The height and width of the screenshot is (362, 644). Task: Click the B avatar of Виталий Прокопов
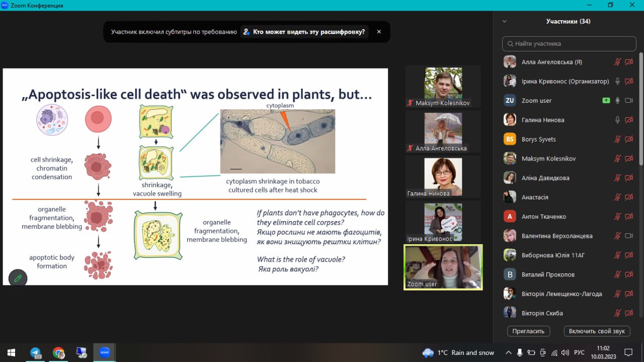pyautogui.click(x=510, y=274)
